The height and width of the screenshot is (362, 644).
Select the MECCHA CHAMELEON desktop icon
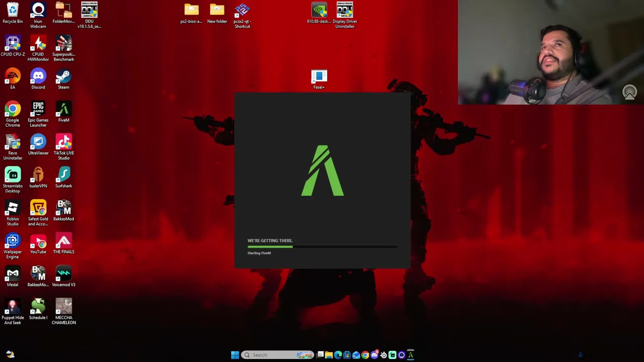pyautogui.click(x=63, y=312)
